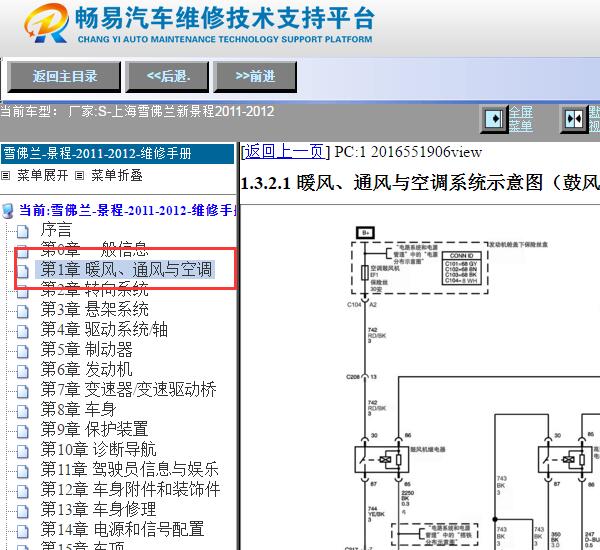This screenshot has height=550, width=600.
Task: Open 第14章 电源和信号配置
Action: 122,529
